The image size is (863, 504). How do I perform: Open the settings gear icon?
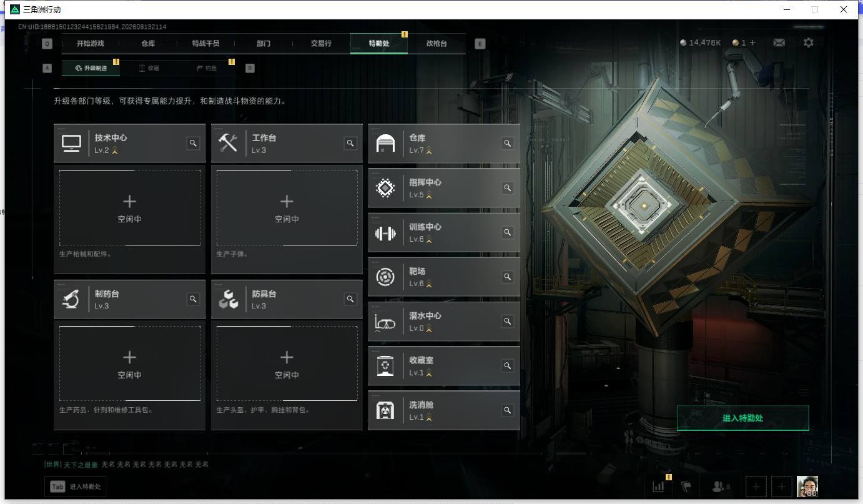809,42
